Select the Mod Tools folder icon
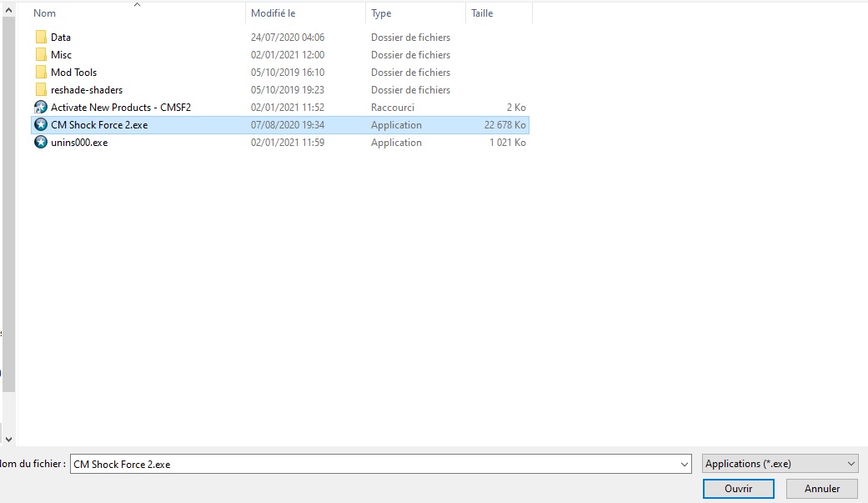 (x=40, y=72)
